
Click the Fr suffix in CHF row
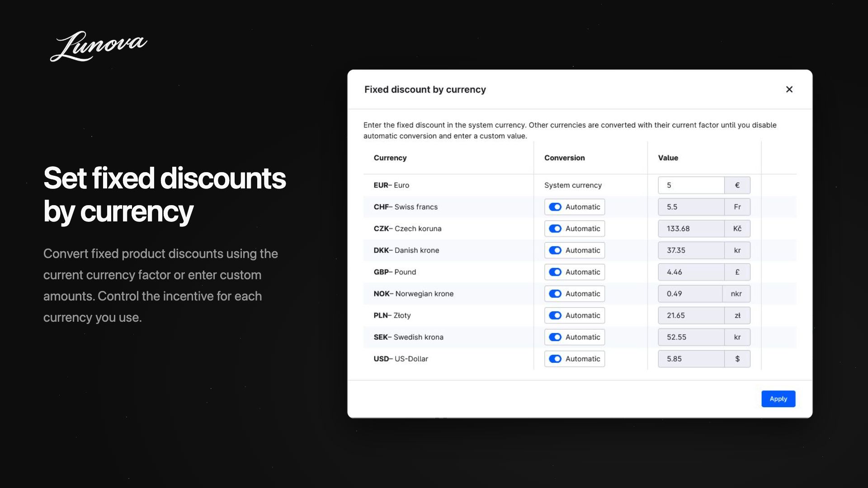click(737, 207)
